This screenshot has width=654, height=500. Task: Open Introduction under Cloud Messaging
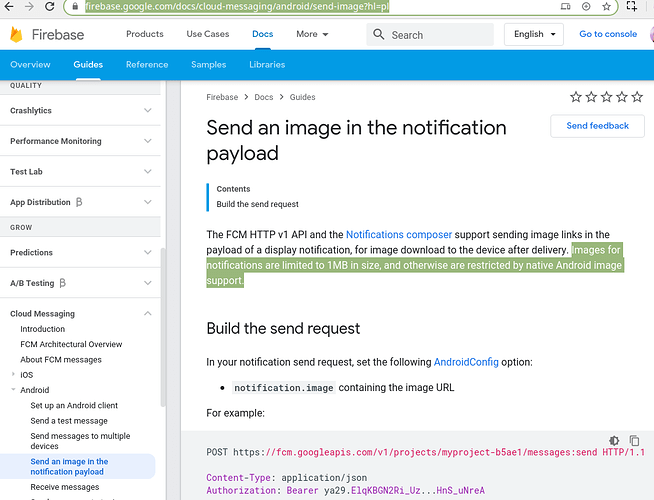[43, 329]
